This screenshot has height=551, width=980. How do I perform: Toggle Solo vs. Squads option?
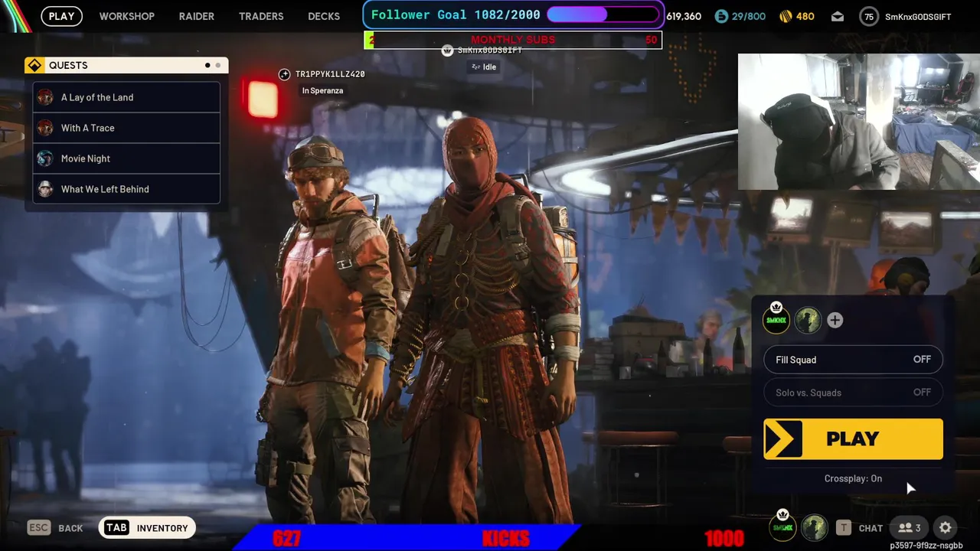pyautogui.click(x=853, y=393)
